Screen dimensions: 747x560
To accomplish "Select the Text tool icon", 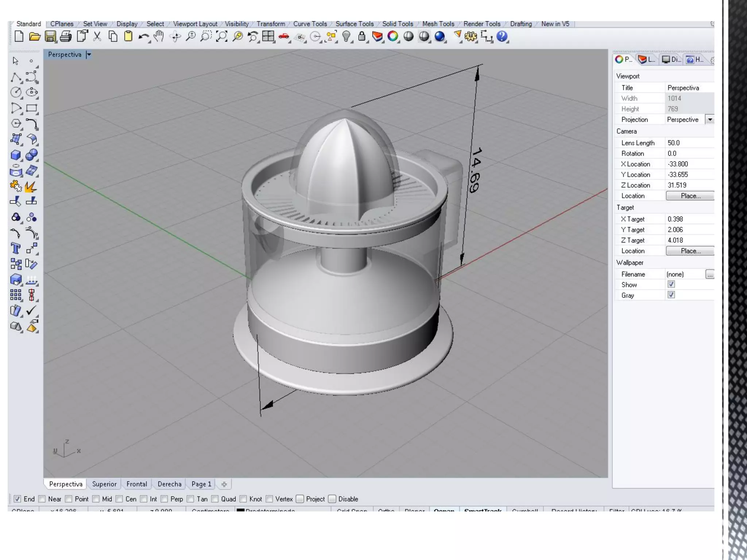I will click(16, 249).
